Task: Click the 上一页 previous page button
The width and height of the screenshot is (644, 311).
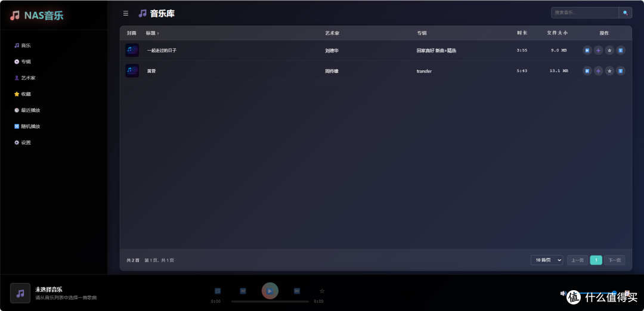Action: [577, 260]
